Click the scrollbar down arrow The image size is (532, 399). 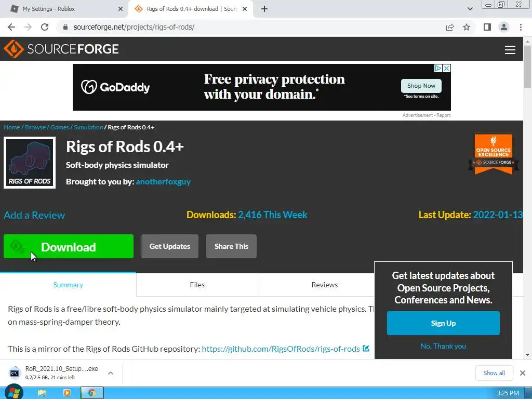527,355
